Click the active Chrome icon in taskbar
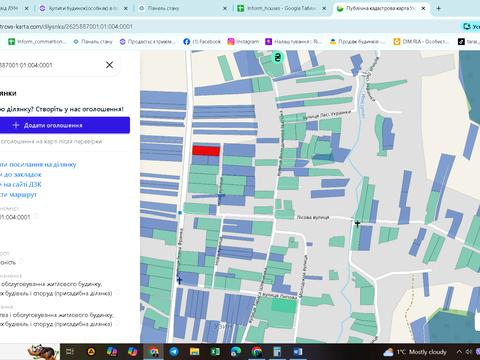This screenshot has width=480, height=360. click(x=153, y=352)
